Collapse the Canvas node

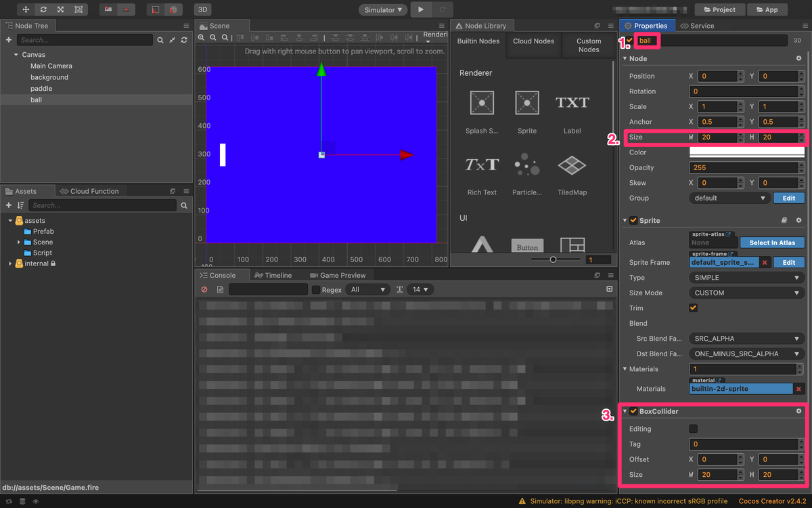pos(16,55)
